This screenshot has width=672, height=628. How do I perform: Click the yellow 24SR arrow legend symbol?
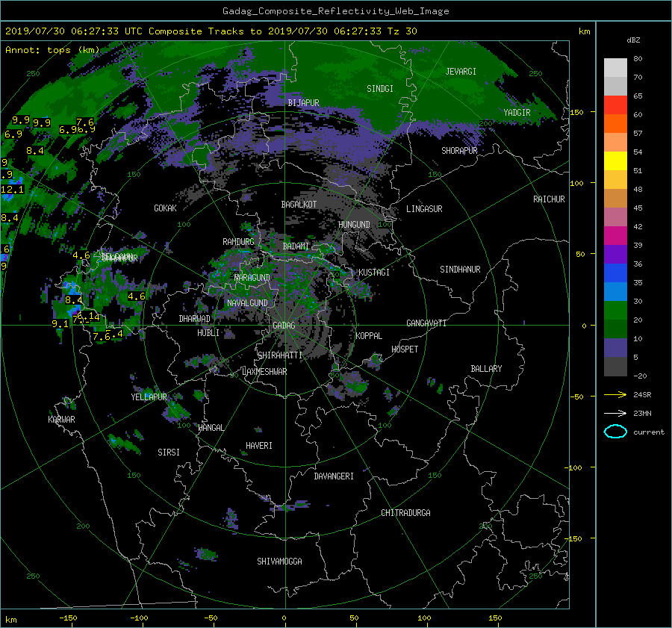coord(615,394)
